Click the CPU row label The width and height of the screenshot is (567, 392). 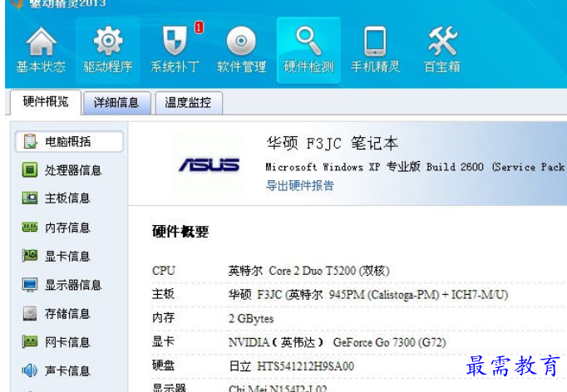coord(164,271)
